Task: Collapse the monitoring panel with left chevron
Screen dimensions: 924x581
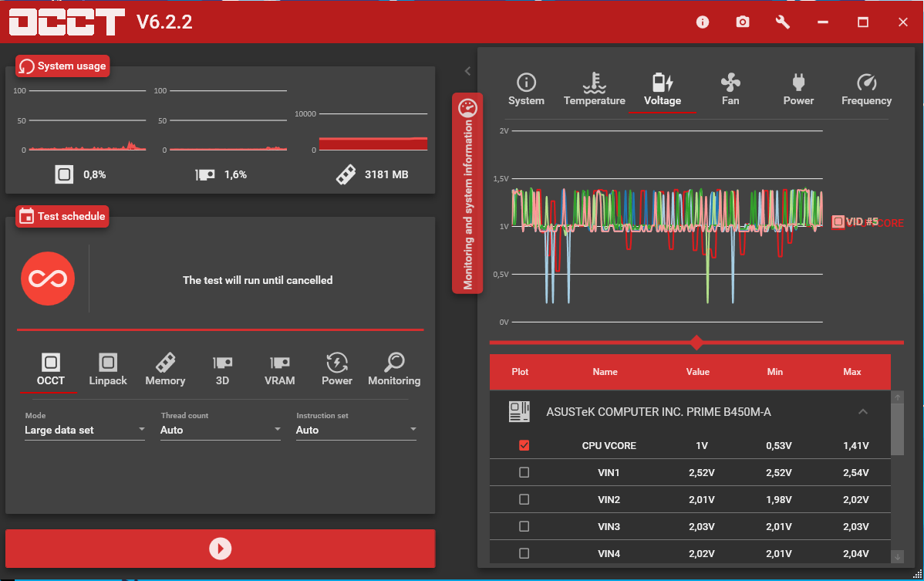Action: 467,71
